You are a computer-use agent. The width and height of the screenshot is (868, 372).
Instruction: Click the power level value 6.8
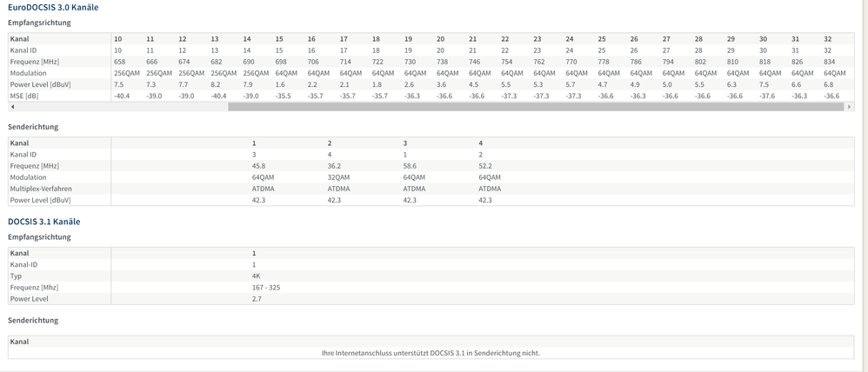[829, 84]
